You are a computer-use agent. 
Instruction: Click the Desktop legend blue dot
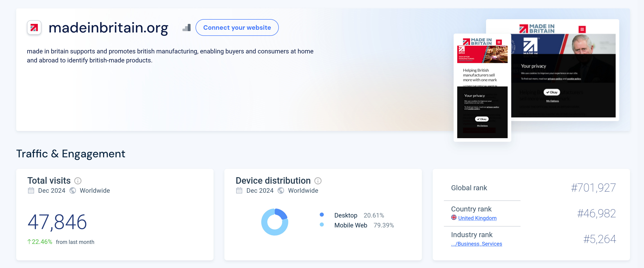click(322, 215)
